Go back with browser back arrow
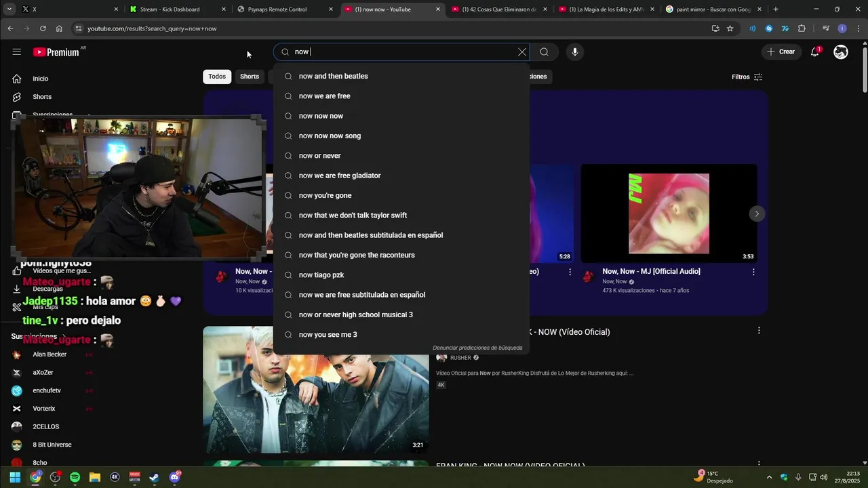 (x=10, y=28)
